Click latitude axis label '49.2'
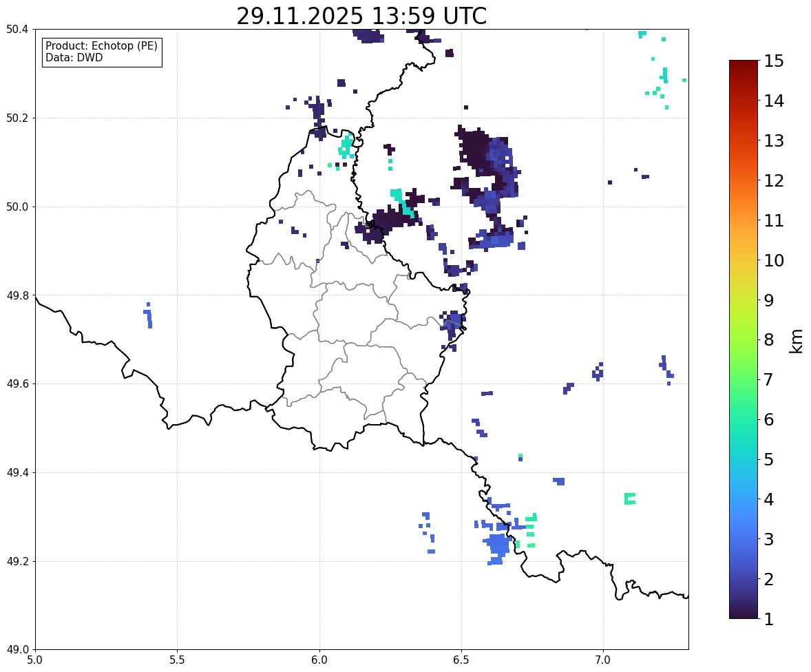The width and height of the screenshot is (811, 672). coord(17,561)
